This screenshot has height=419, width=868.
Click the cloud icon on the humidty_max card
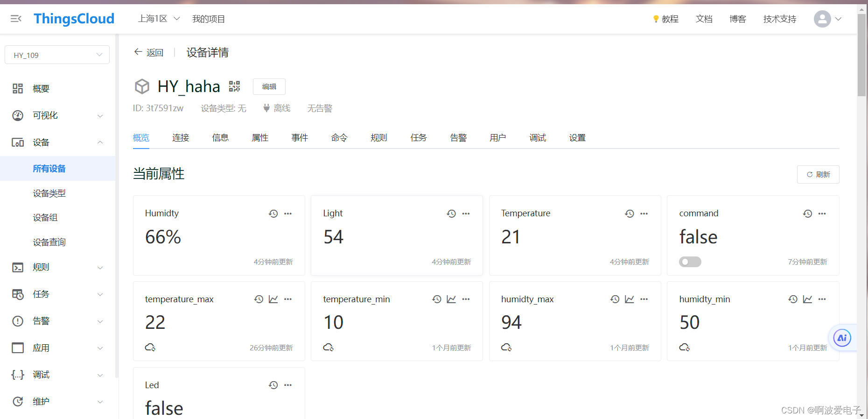506,347
